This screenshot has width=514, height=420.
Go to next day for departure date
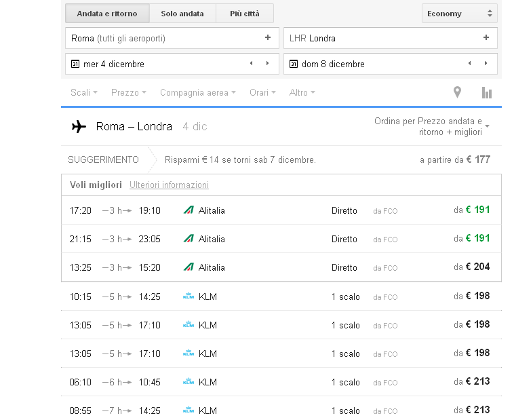coord(268,64)
